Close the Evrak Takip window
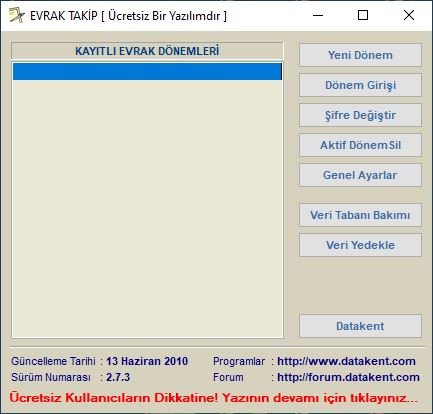433x414 pixels. [409, 15]
